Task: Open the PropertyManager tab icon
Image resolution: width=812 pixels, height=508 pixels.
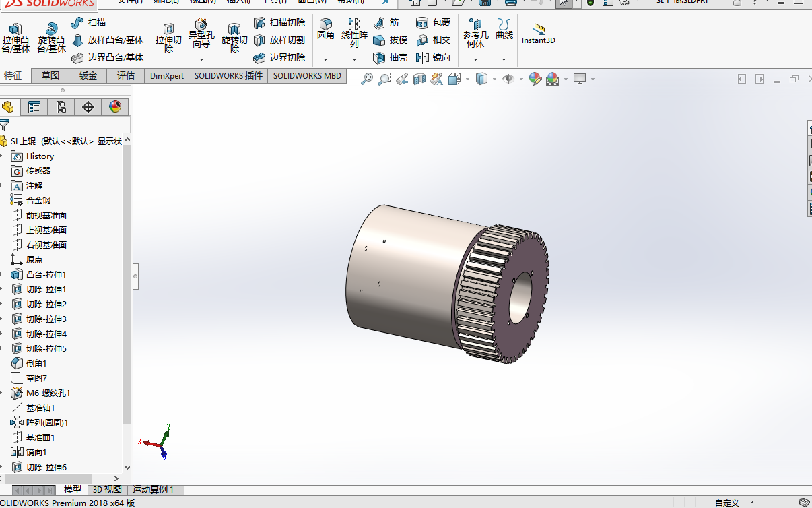Action: (34, 107)
